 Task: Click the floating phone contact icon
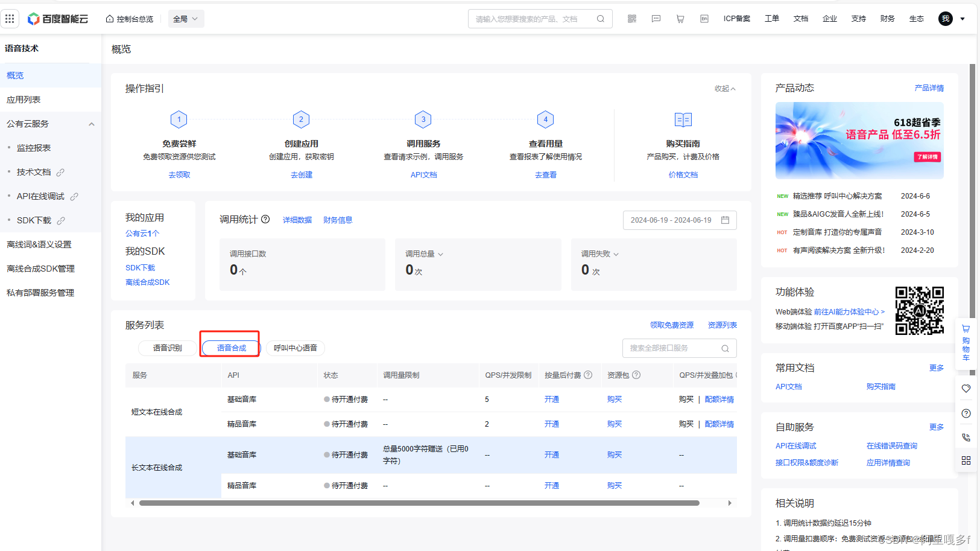coord(966,438)
